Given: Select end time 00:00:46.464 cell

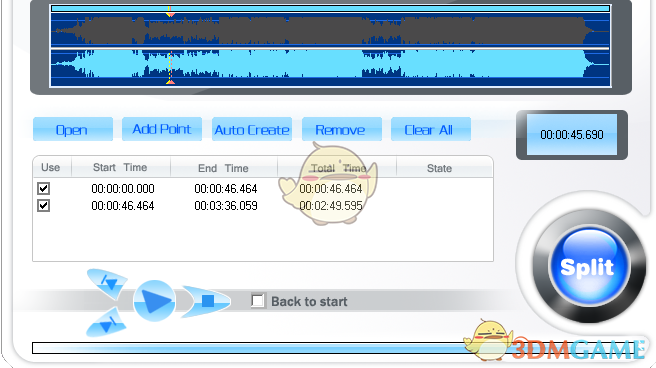Looking at the screenshot, I should pos(226,189).
